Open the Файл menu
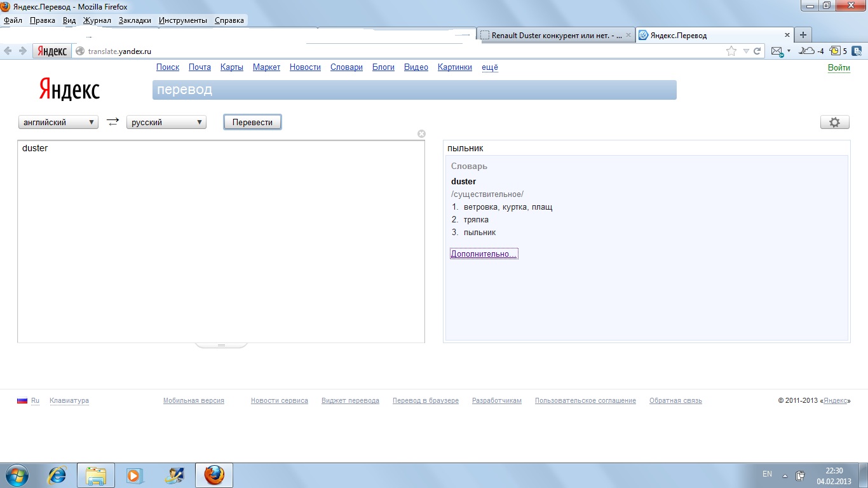868x488 pixels. (13, 20)
